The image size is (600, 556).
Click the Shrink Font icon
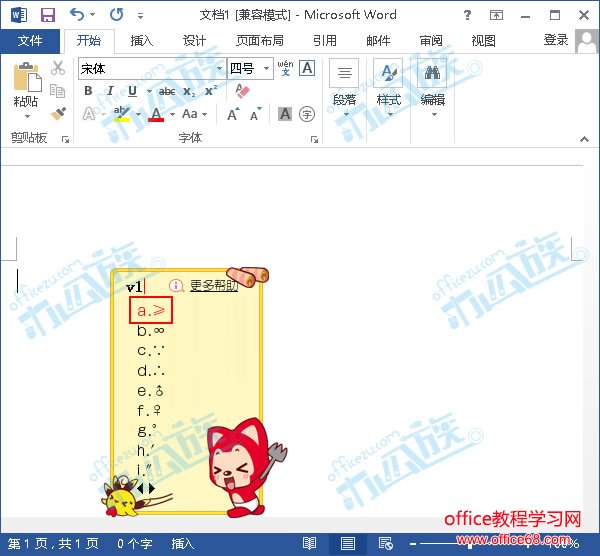[255, 114]
